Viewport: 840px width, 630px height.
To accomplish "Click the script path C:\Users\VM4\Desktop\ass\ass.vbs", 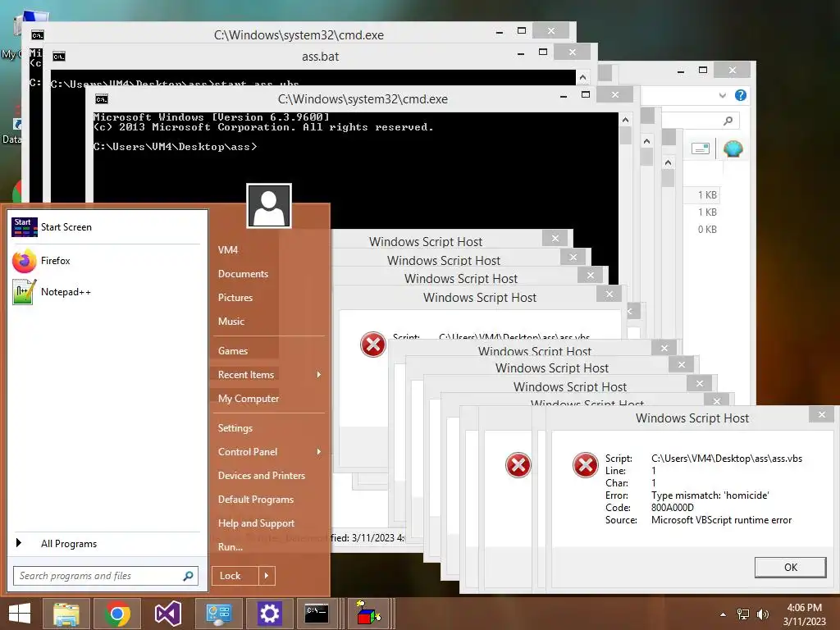I will pos(727,459).
